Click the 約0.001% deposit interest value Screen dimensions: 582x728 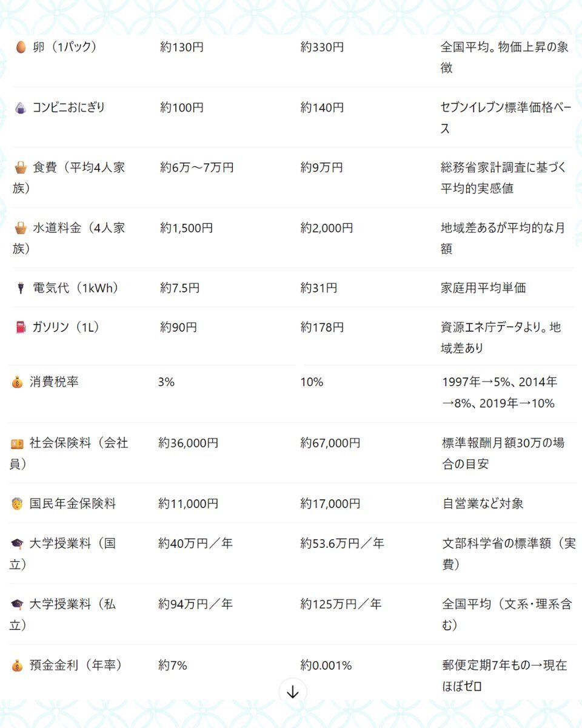click(326, 666)
